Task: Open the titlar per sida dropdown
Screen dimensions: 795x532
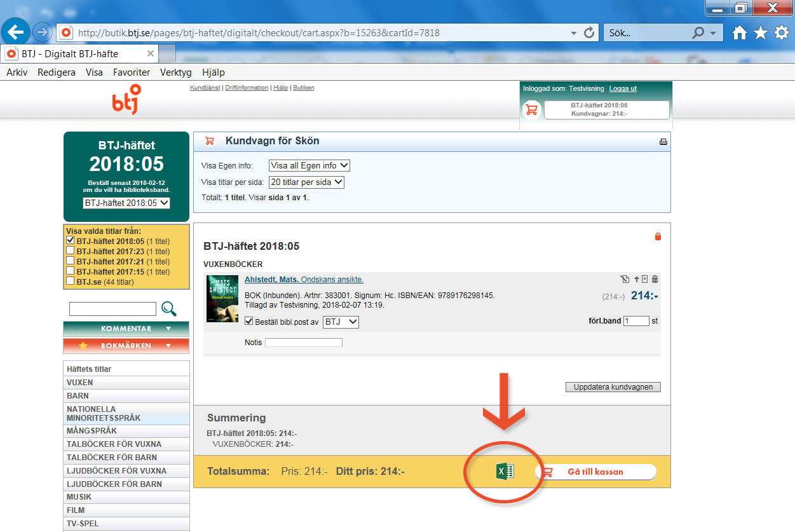Action: tap(306, 182)
